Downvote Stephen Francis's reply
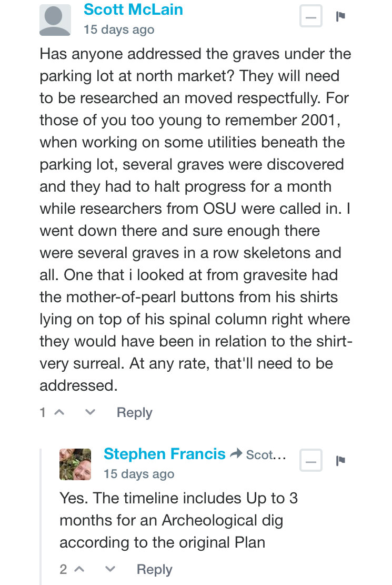The height and width of the screenshot is (585, 392). (x=110, y=569)
